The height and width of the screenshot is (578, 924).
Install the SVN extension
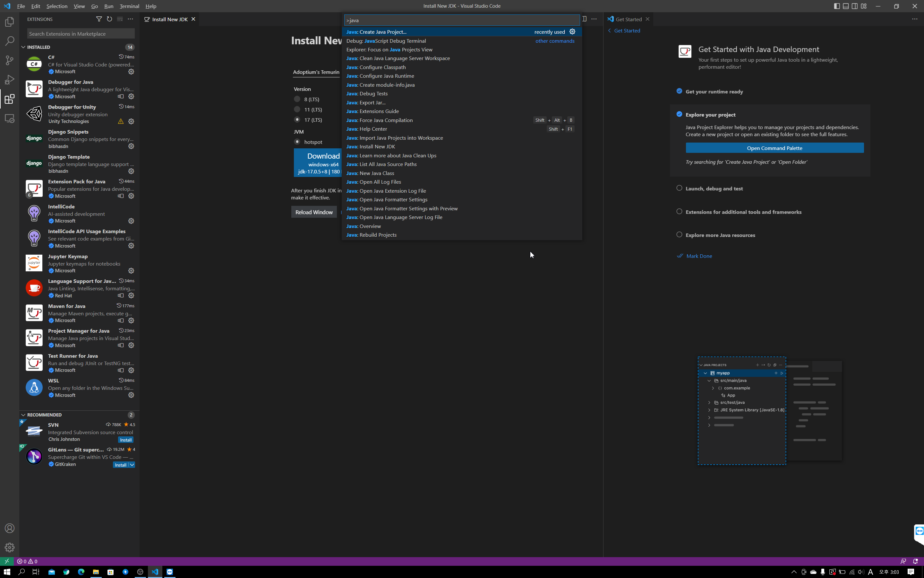126,440
